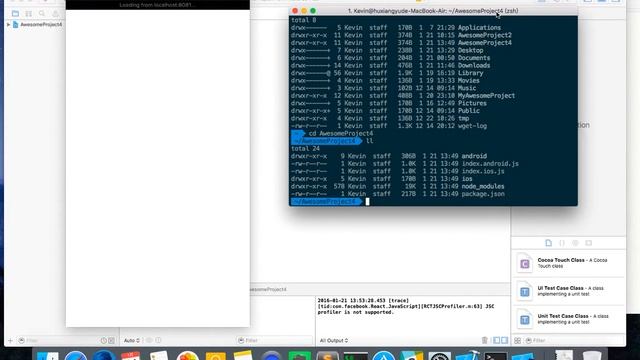640x360 pixels.
Task: Open Safari from the Dock
Action: [76, 356]
